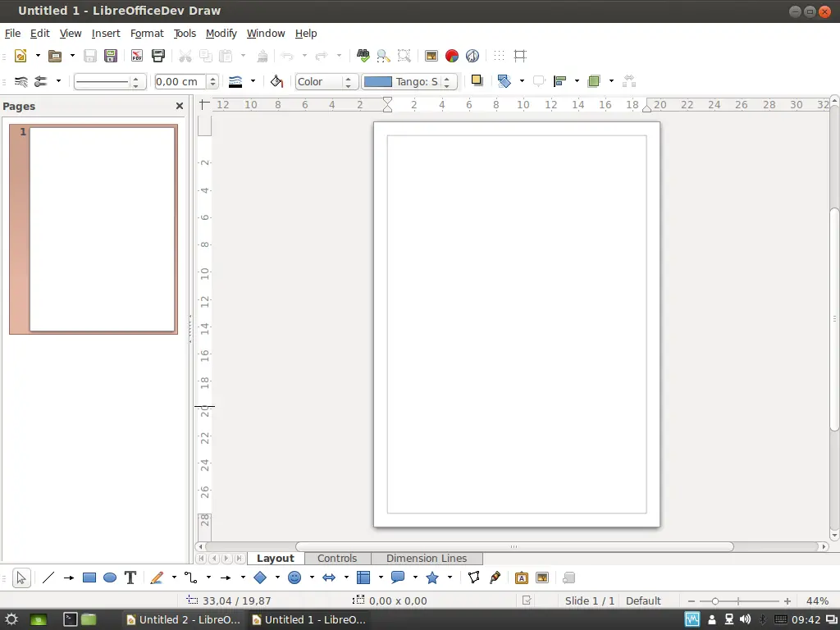
Task: Switch to the Controls layer tab
Action: tap(337, 558)
